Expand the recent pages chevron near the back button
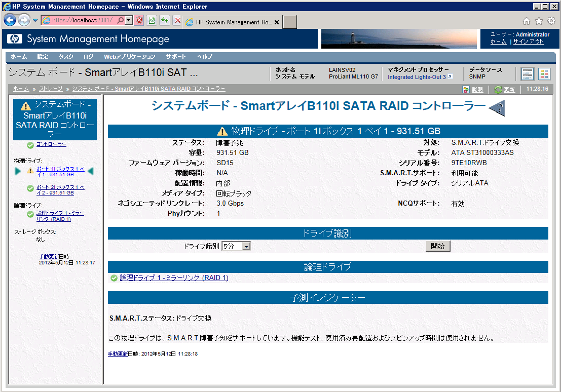The height and width of the screenshot is (392, 561). [x=34, y=21]
